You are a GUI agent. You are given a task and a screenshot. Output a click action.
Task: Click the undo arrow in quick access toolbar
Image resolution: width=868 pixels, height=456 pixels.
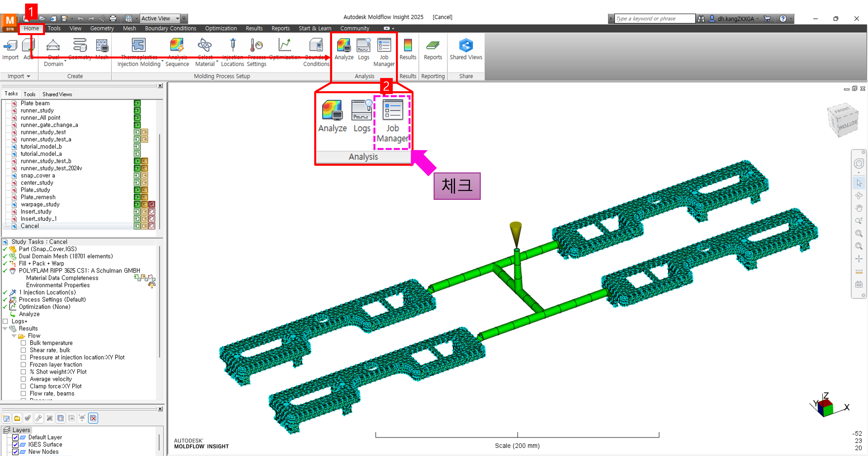click(x=80, y=19)
